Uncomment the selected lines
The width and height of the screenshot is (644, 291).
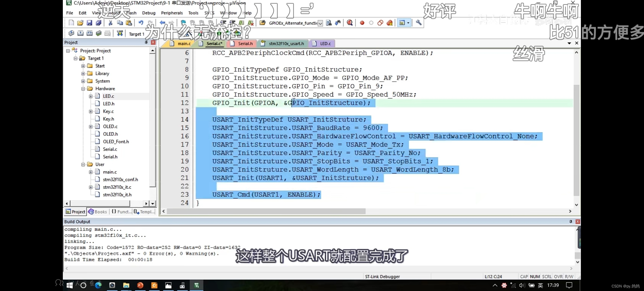point(251,23)
